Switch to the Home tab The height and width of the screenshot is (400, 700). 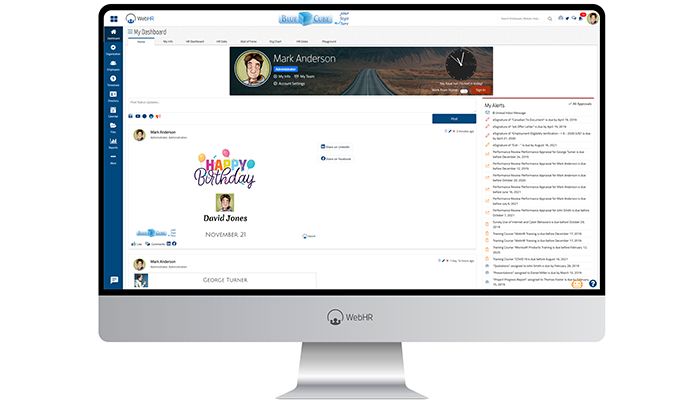click(141, 42)
